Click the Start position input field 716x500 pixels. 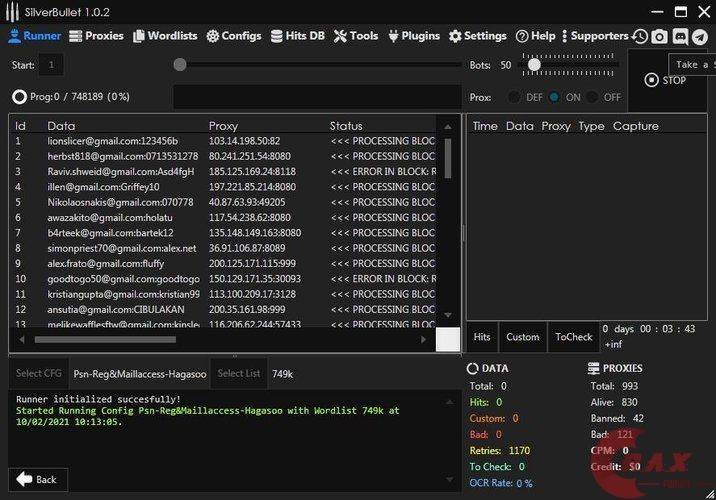(51, 65)
